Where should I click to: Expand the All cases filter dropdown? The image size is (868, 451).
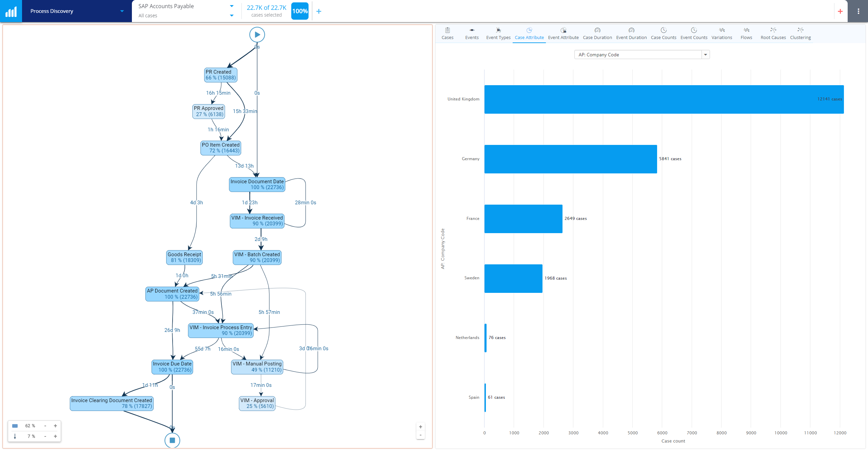tap(232, 16)
